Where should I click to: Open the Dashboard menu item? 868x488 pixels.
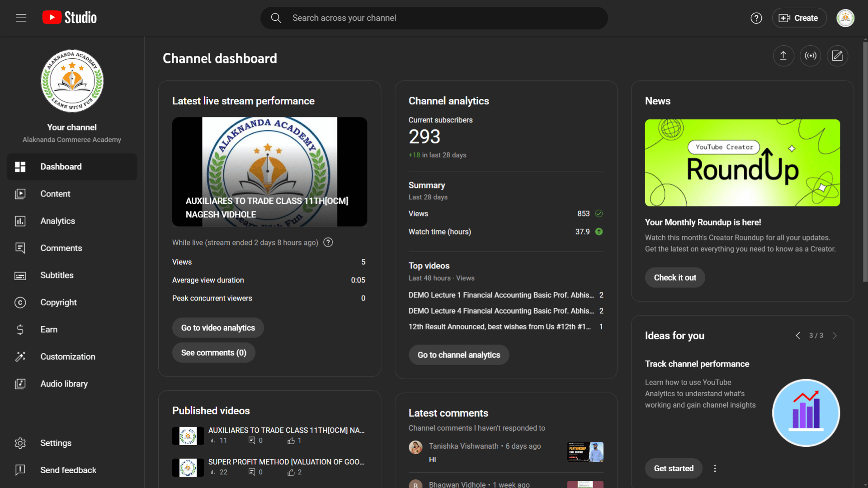click(72, 167)
